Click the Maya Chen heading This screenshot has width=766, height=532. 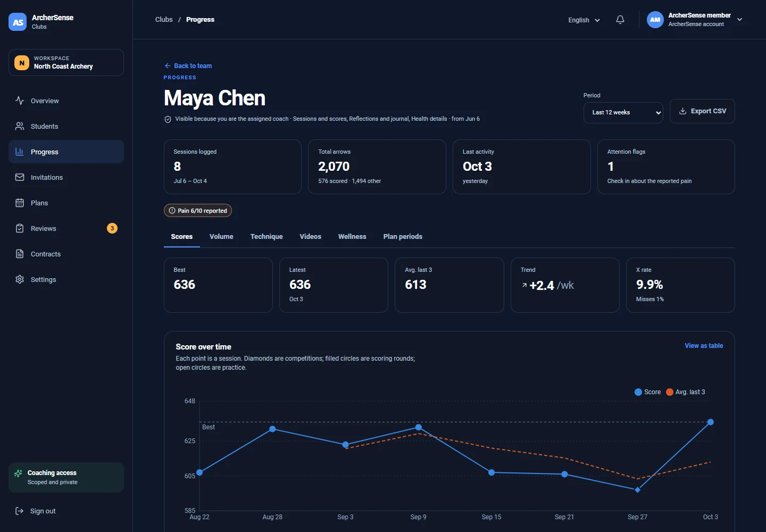(214, 98)
